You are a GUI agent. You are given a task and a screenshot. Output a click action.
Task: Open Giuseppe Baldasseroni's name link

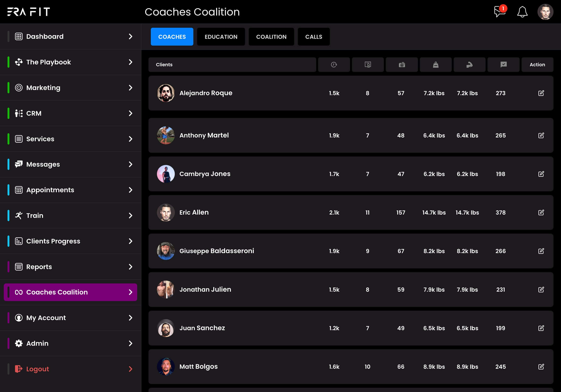[217, 251]
